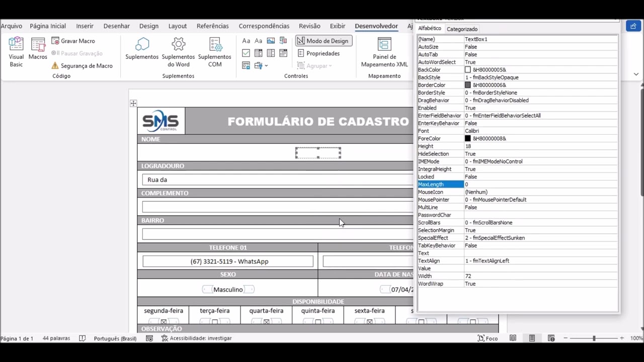
Task: Click the BackColor white swatch
Action: (467, 70)
